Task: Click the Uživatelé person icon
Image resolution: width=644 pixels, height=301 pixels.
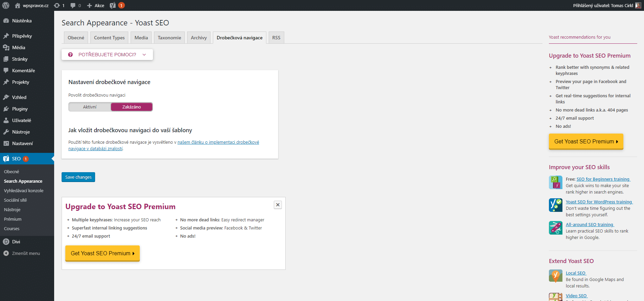Action: (x=6, y=120)
